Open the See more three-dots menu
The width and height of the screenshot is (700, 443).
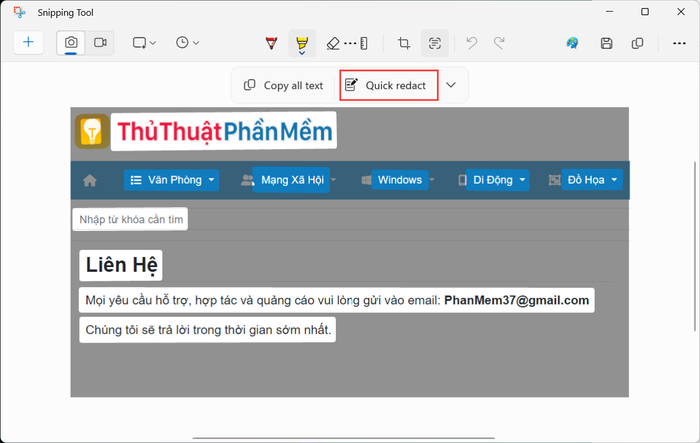[679, 43]
